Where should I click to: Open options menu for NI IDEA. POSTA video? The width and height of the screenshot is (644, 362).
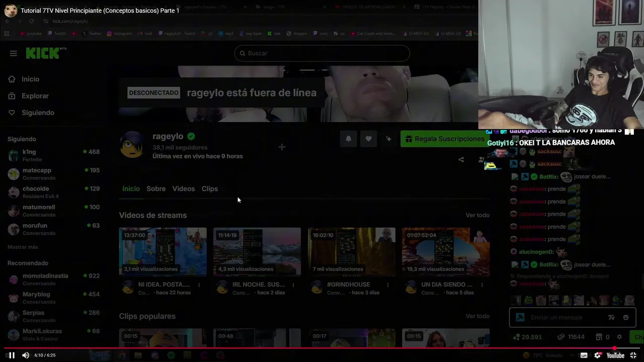[x=199, y=285]
